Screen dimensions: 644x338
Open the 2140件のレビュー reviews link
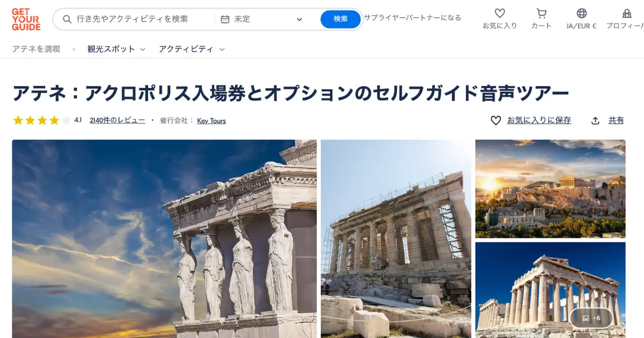118,120
